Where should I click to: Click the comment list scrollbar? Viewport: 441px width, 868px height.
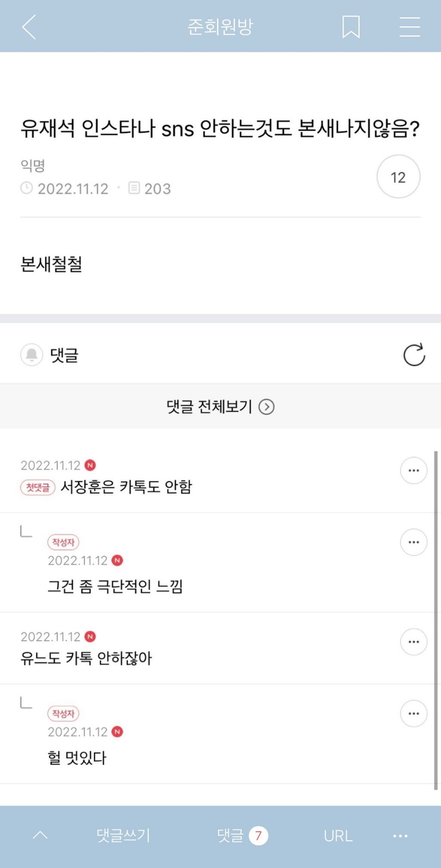pos(436,620)
